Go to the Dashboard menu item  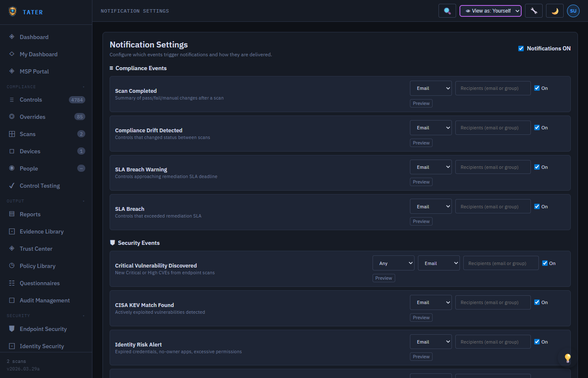coord(46,37)
